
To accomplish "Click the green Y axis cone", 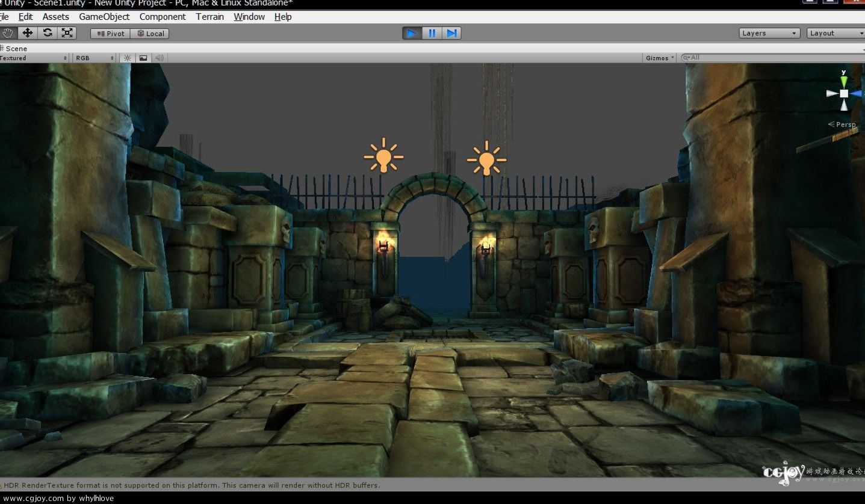I will 844,81.
